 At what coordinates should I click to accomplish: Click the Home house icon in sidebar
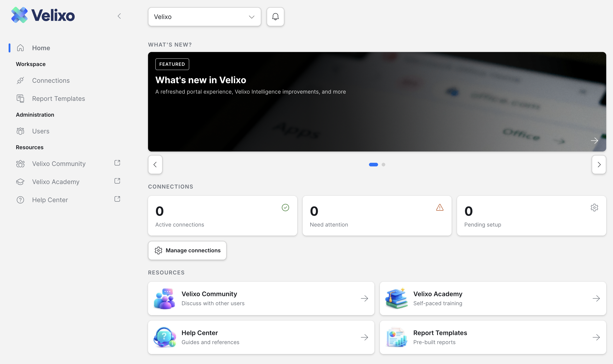coord(20,48)
